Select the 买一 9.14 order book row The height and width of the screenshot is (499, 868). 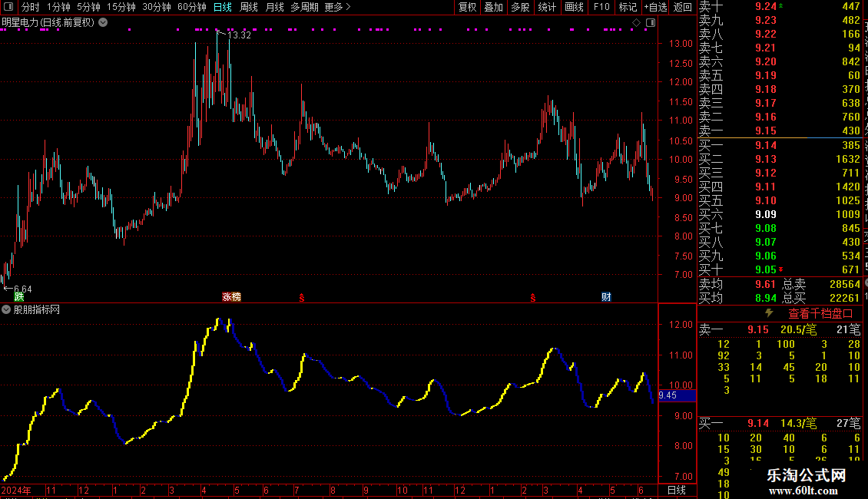[x=780, y=146]
